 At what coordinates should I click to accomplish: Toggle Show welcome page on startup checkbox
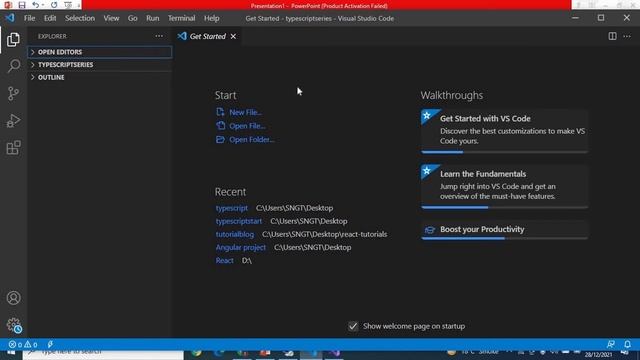pos(353,326)
